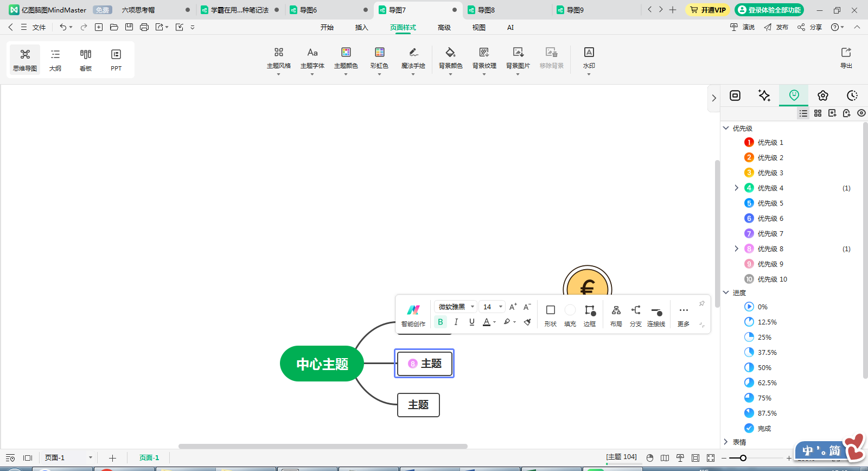Click the undo arrow icon
Viewport: 868px width, 471px height.
63,27
